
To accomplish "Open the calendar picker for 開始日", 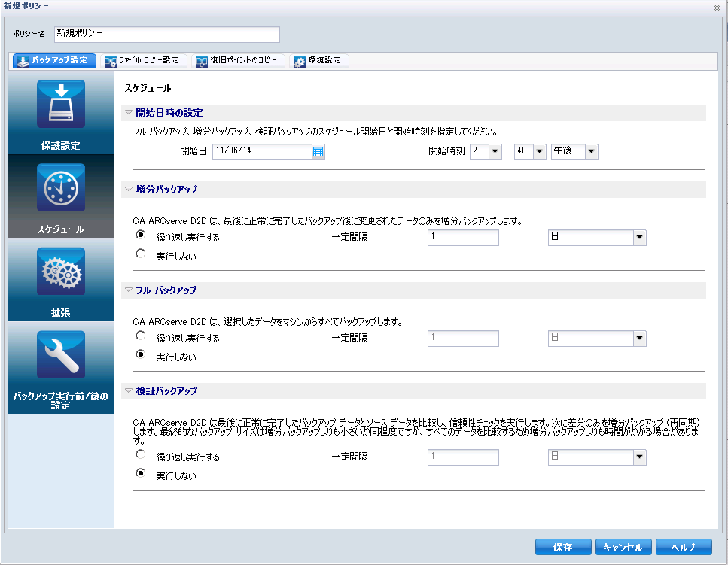I will [318, 152].
